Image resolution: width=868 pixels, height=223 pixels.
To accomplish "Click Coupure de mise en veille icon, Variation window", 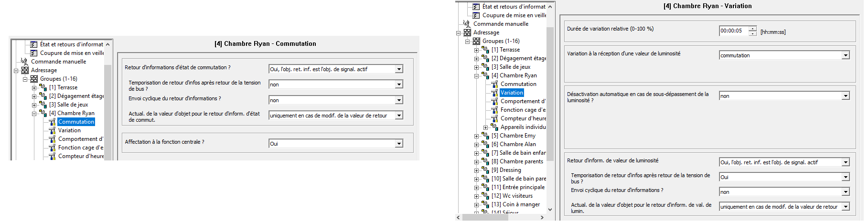I will click(x=476, y=15).
